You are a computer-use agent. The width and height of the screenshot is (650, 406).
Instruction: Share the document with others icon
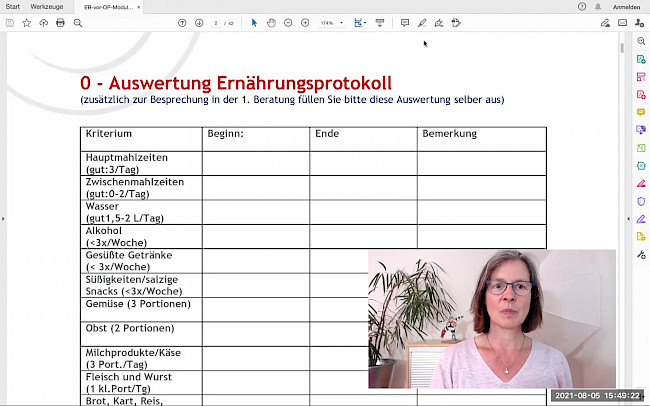(639, 23)
